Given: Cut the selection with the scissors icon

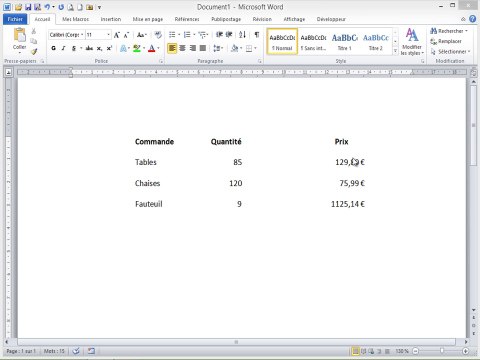Looking at the screenshot, I should [x=34, y=31].
